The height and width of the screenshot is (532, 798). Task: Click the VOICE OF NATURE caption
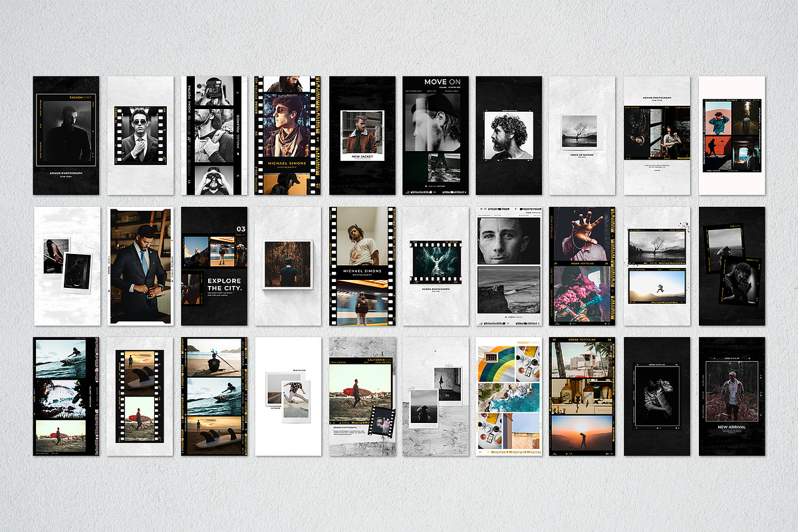pyautogui.click(x=583, y=155)
